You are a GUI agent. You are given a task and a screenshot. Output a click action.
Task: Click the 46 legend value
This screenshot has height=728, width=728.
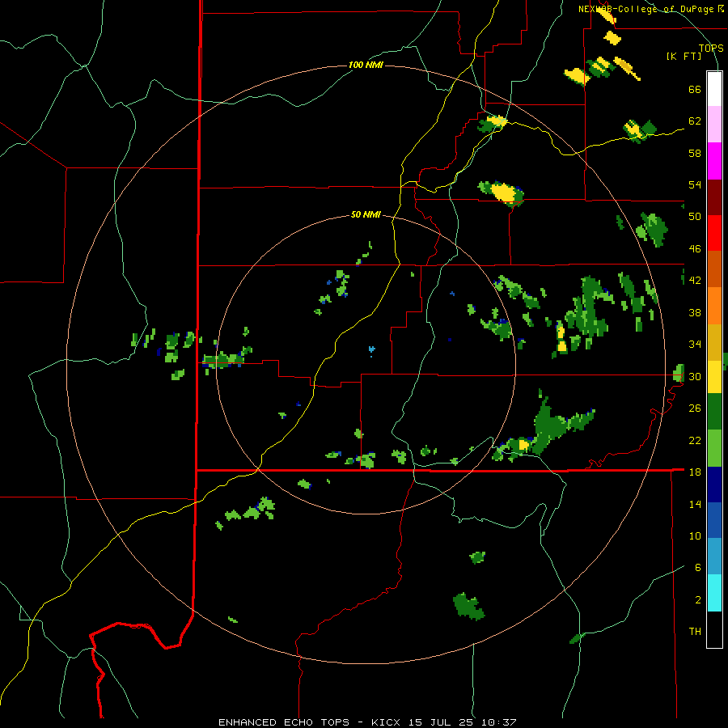point(695,249)
